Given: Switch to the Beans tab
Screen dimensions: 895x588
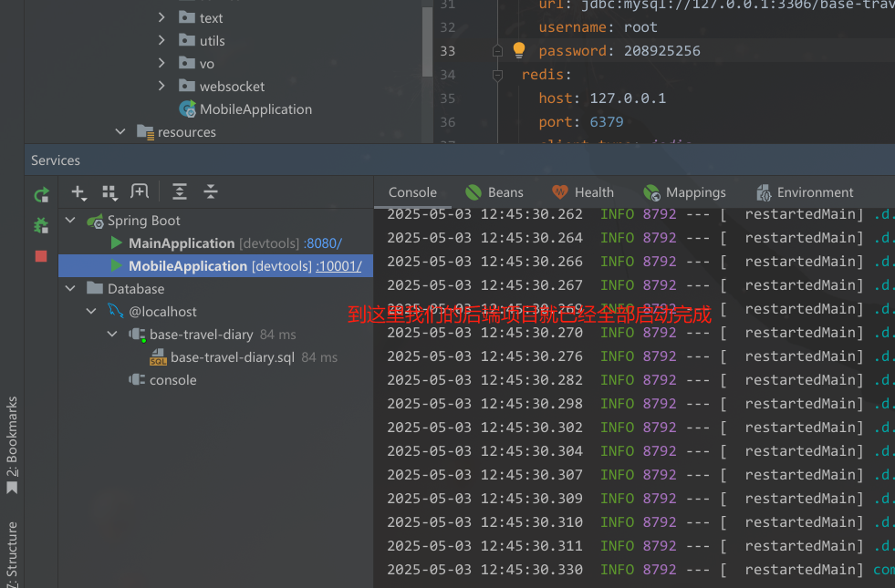Looking at the screenshot, I should coord(494,192).
